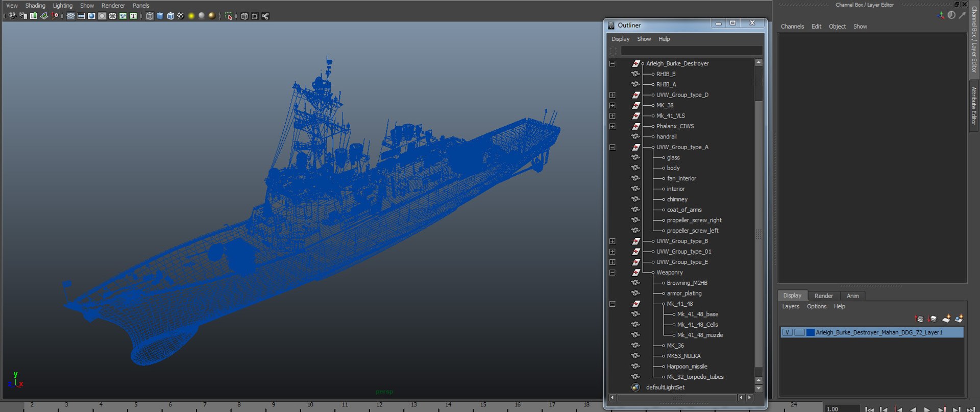Image resolution: width=980 pixels, height=412 pixels.
Task: Create a new empty layer icon
Action: coord(946,319)
